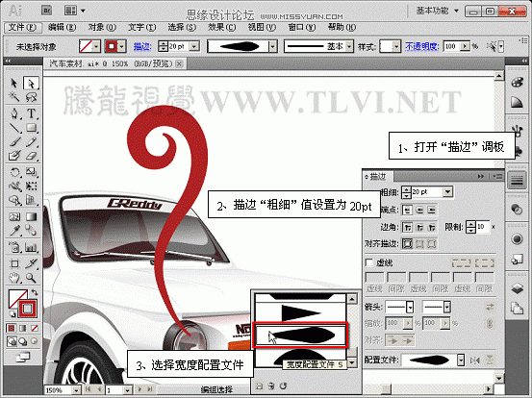Open the 文字(T) menu
This screenshot has width=532, height=398.
141,27
